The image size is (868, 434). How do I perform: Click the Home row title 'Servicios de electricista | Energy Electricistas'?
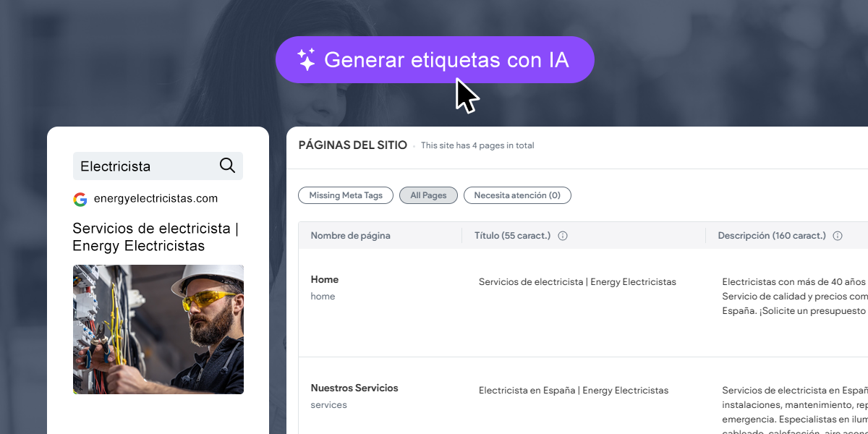point(577,282)
